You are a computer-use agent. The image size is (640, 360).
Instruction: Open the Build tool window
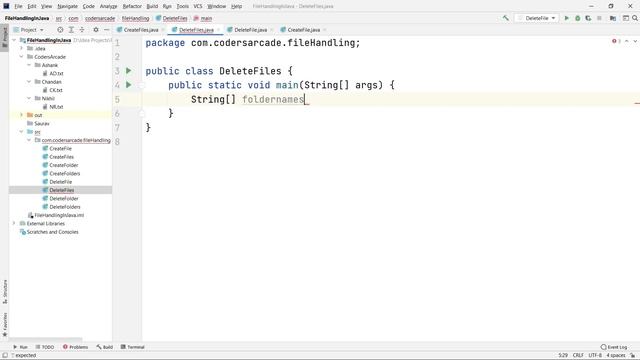point(104,347)
